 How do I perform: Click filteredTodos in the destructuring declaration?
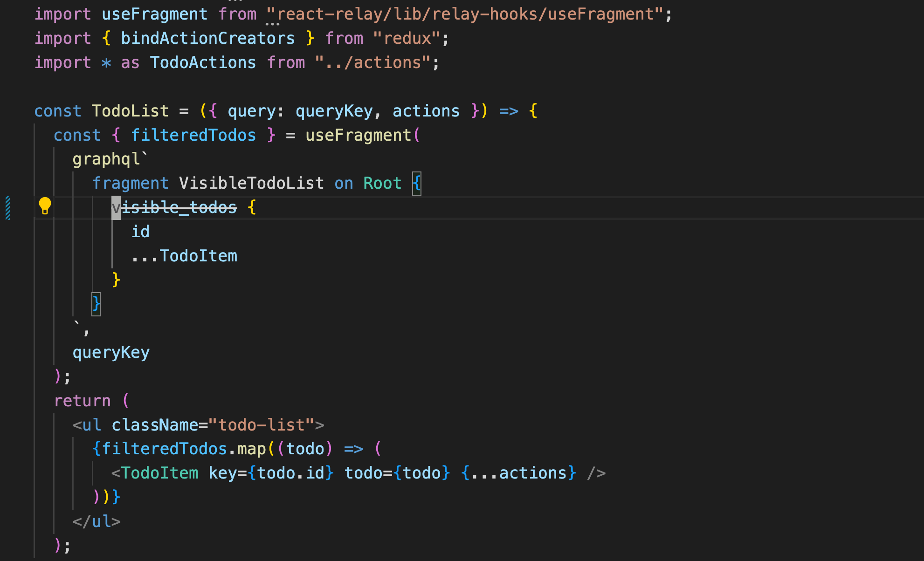(x=193, y=135)
